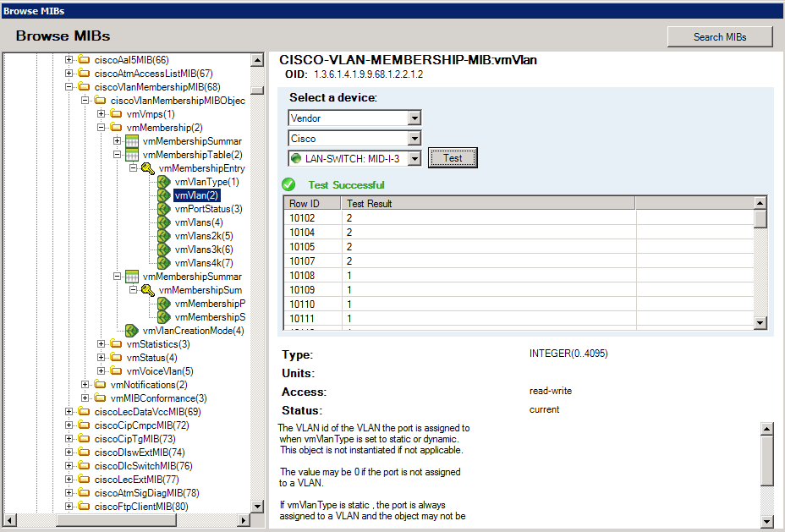Click the vmStatus(4) folder icon
This screenshot has height=532, width=785.
[116, 357]
